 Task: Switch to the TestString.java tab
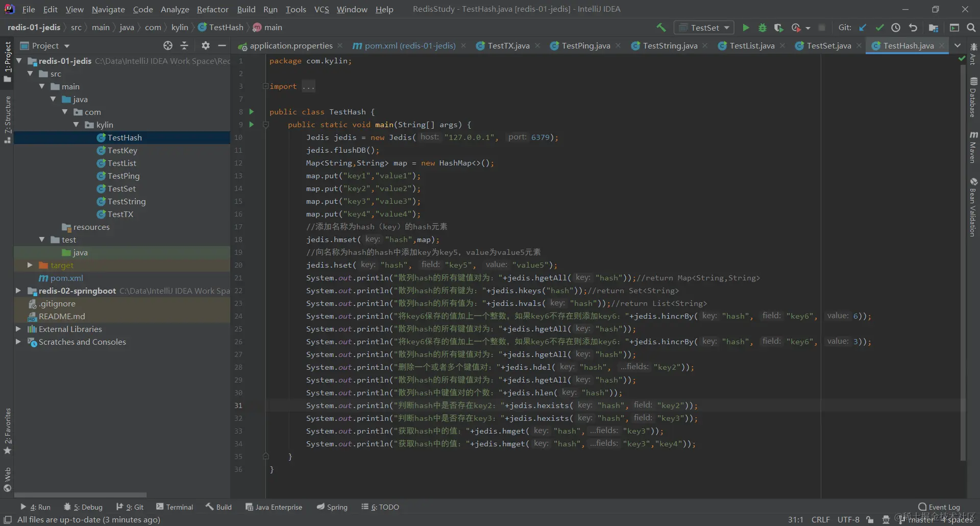coord(670,45)
